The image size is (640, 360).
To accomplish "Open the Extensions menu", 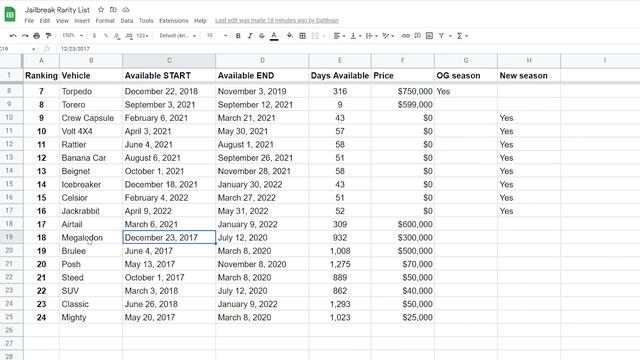I will (173, 21).
